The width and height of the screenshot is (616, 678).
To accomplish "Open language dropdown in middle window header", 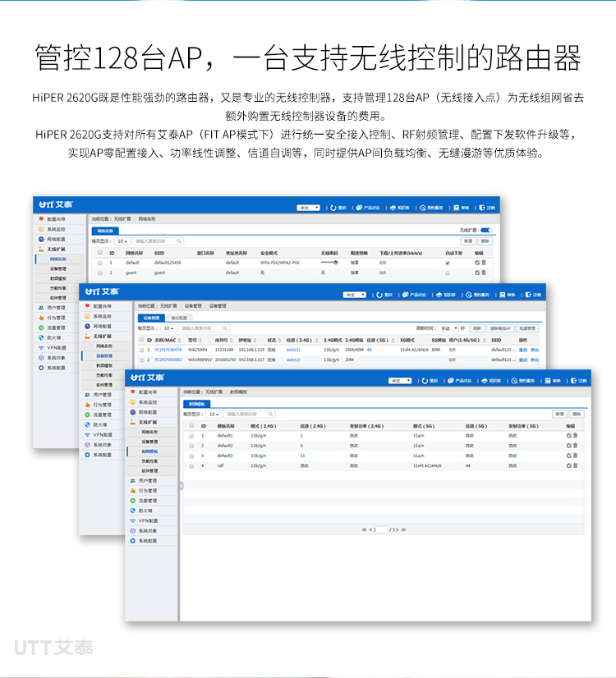I will tap(354, 295).
